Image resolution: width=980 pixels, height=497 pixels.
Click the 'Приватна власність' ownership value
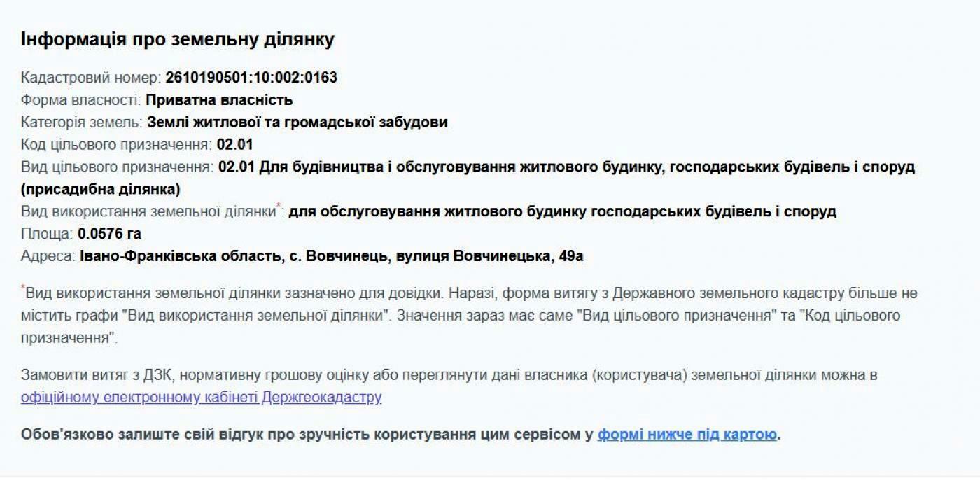[x=219, y=100]
